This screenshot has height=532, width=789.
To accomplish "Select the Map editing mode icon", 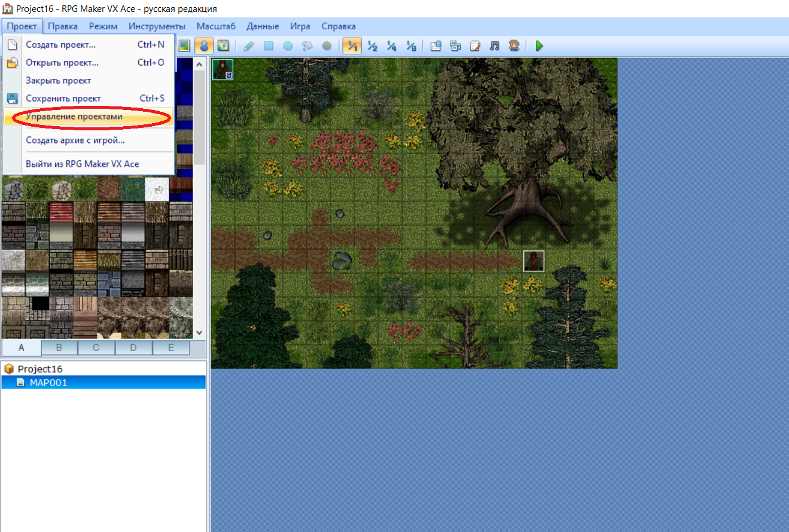I will click(x=184, y=45).
